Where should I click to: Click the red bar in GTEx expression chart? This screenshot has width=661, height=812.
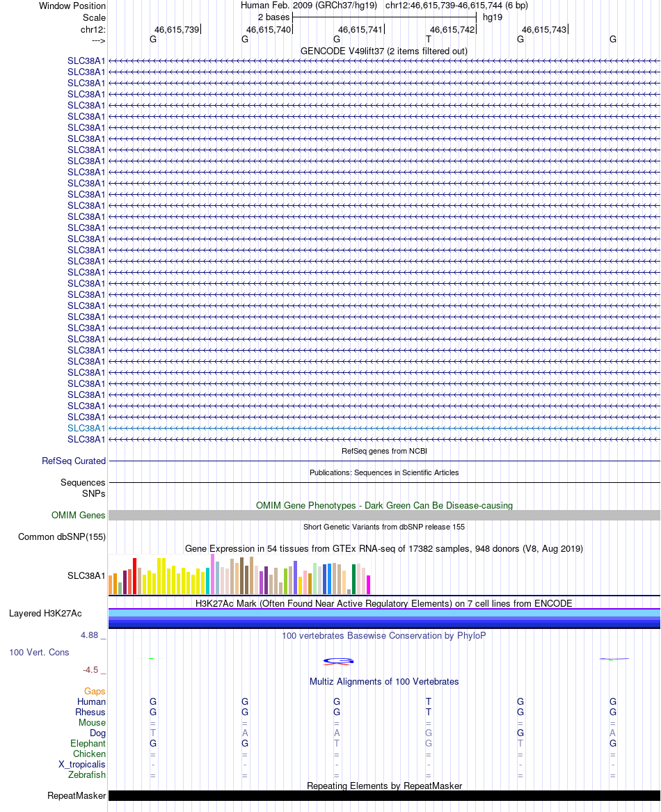pyautogui.click(x=135, y=576)
